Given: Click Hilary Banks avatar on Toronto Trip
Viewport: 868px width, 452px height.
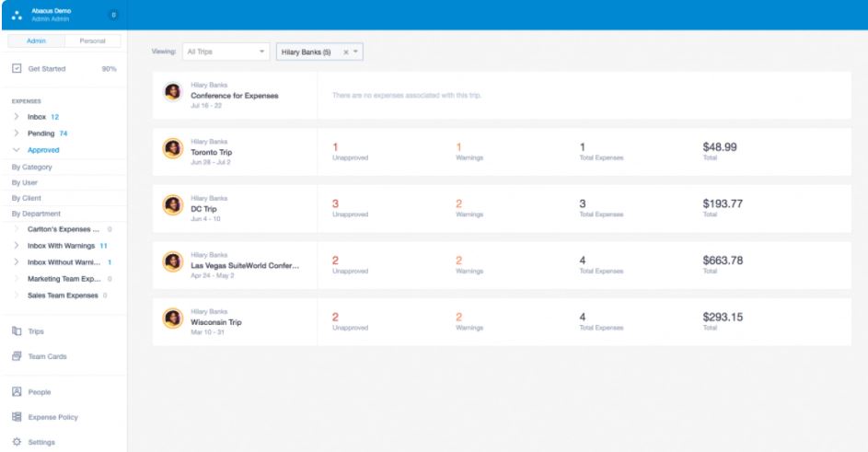Looking at the screenshot, I should point(173,148).
